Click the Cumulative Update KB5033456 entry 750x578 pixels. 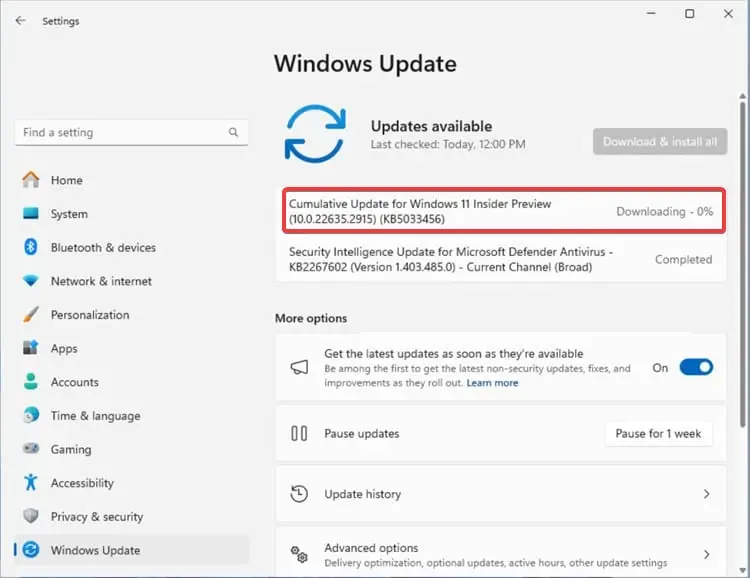tap(504, 211)
